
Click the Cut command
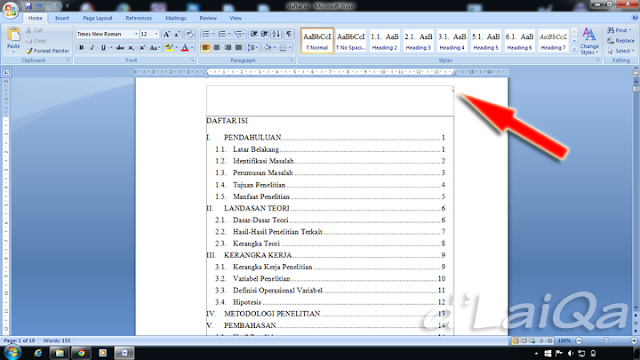(34, 30)
